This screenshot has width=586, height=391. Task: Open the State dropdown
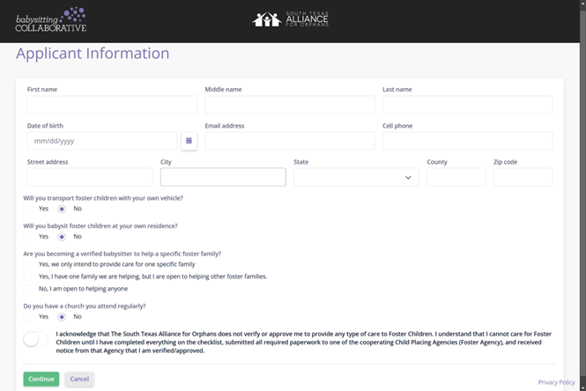[x=356, y=177]
